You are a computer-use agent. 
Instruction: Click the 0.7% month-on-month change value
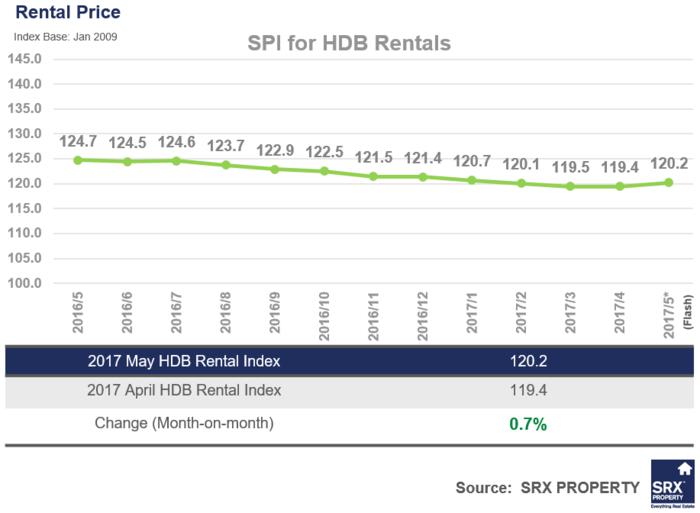[528, 424]
